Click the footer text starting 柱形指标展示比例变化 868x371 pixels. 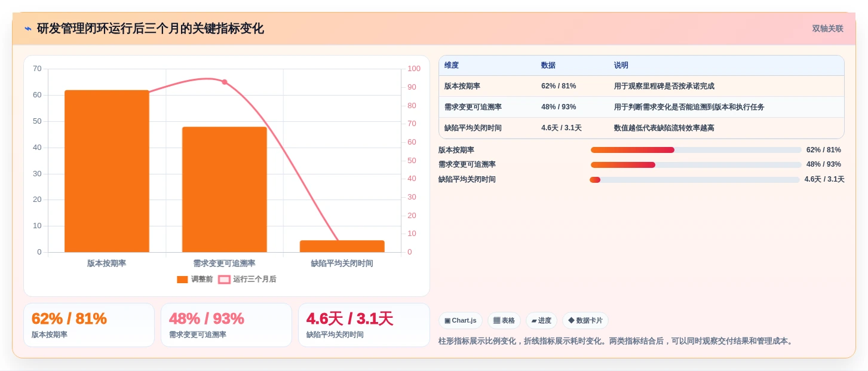tap(617, 341)
